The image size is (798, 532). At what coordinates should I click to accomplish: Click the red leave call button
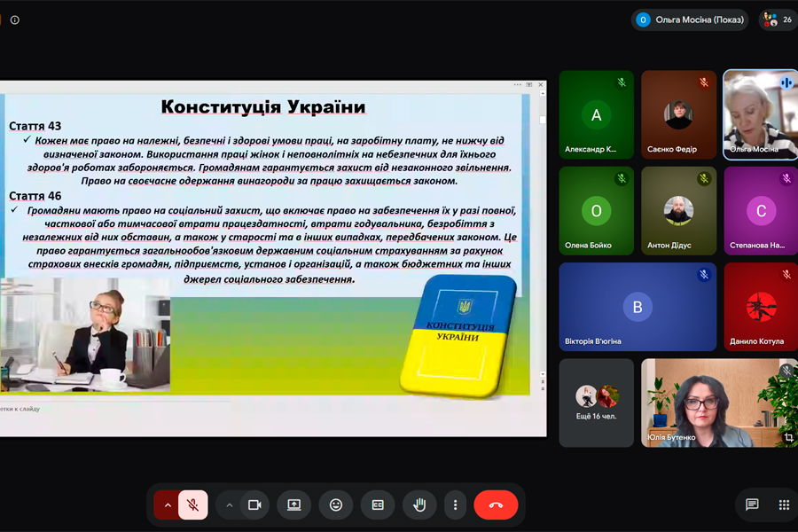pyautogui.click(x=496, y=505)
